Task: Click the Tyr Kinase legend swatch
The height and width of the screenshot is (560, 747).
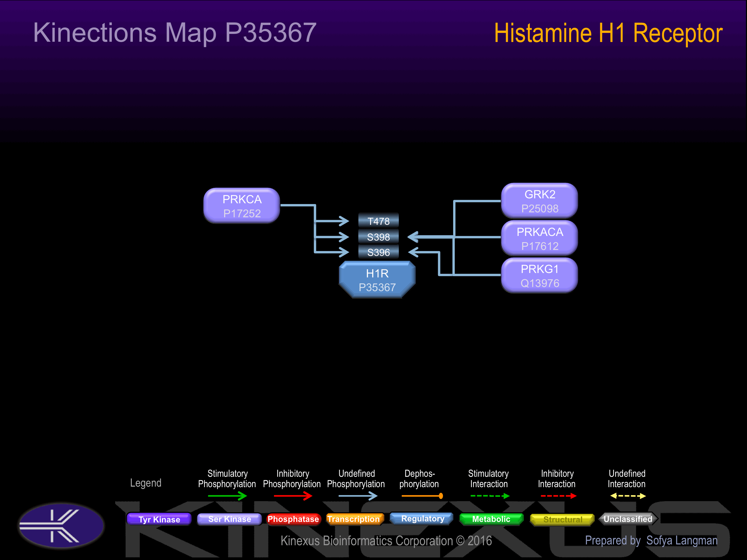Action: (159, 519)
